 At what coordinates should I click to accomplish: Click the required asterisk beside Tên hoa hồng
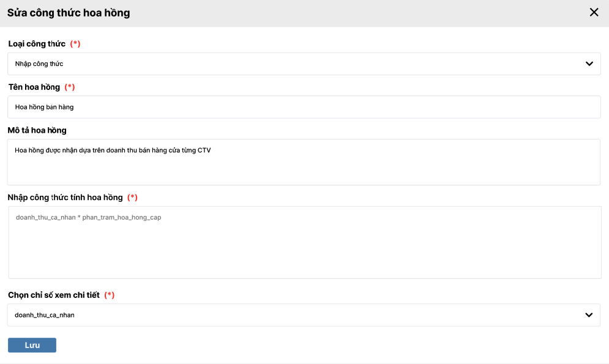tap(70, 87)
